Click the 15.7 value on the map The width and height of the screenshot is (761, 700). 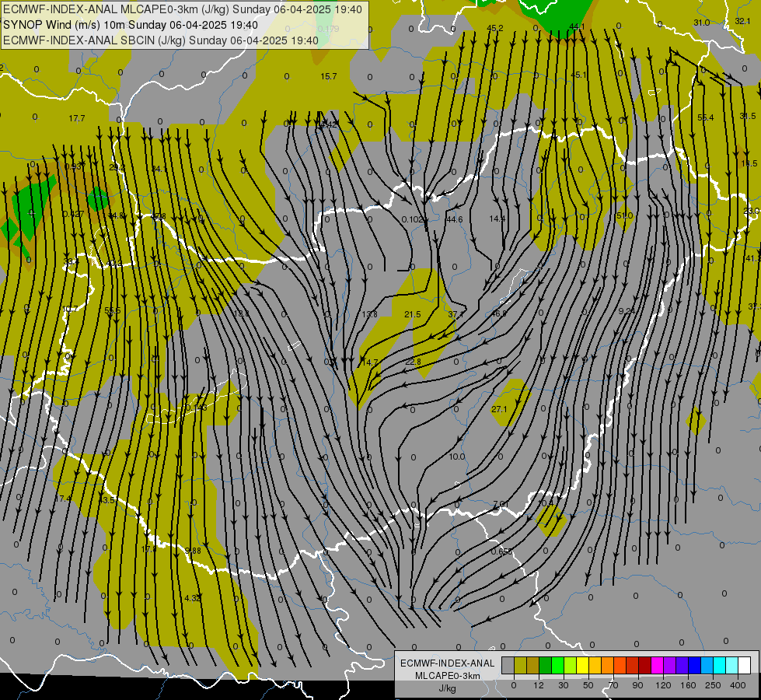(x=329, y=76)
